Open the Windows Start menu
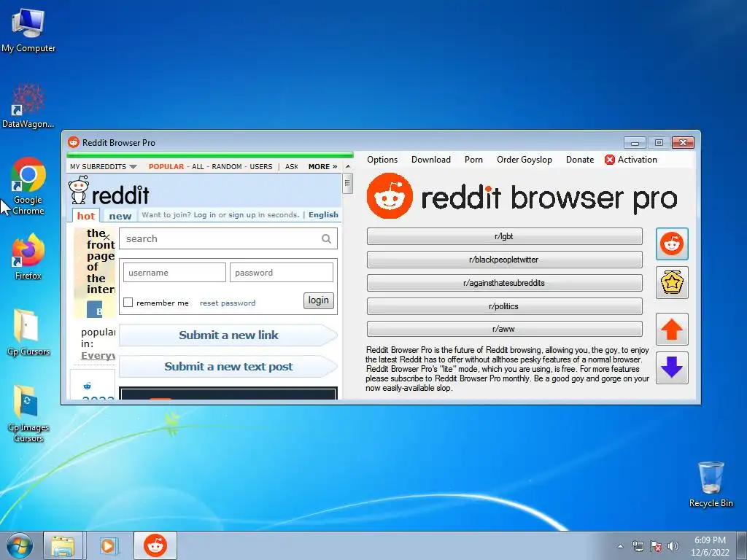The image size is (747, 560). click(20, 545)
